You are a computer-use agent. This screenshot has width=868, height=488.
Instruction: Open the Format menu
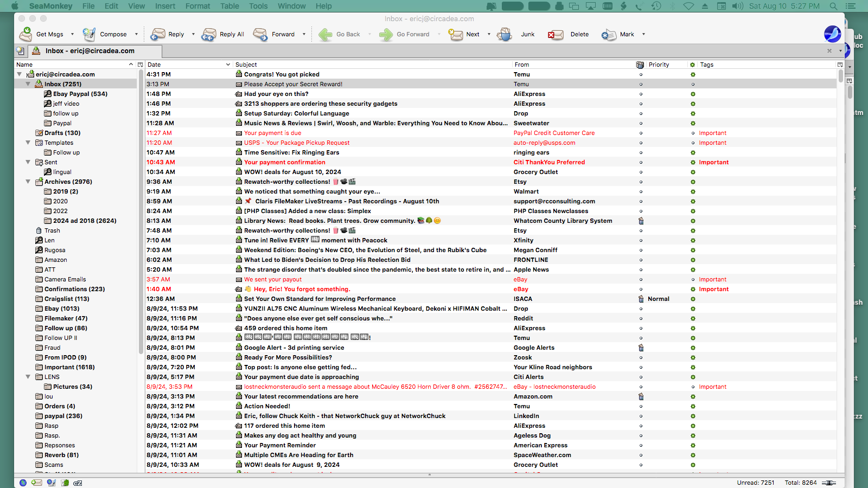pos(197,6)
